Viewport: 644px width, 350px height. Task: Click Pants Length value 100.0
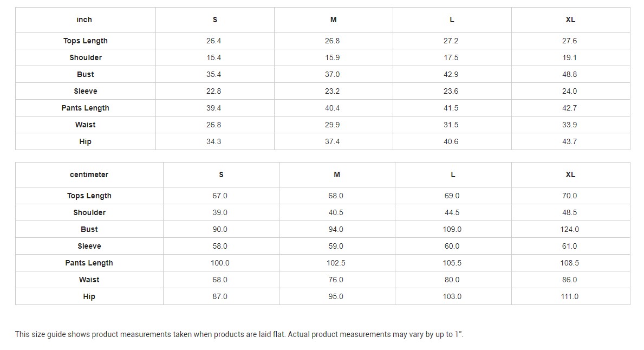pyautogui.click(x=221, y=263)
